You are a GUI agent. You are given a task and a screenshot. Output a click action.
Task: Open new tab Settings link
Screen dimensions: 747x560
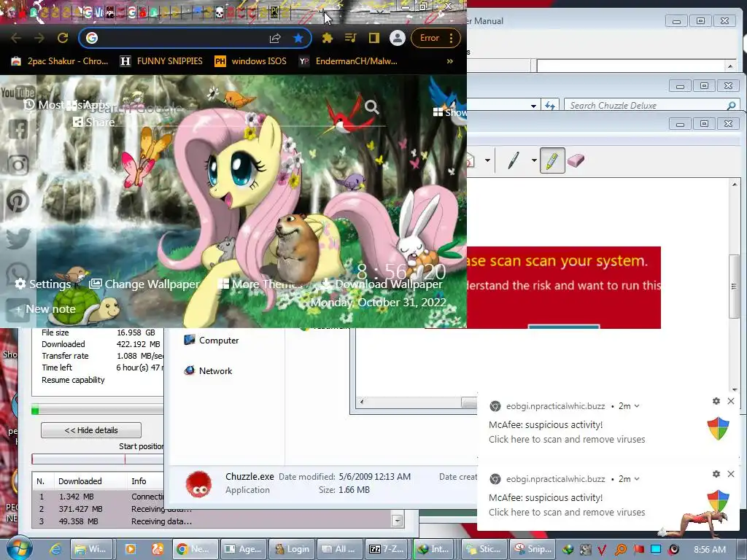click(43, 284)
